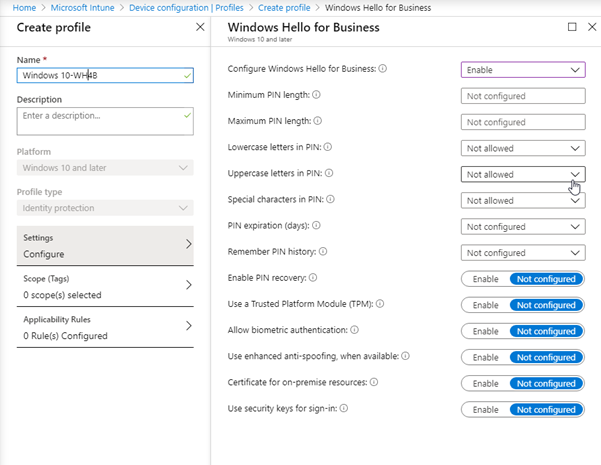Image resolution: width=601 pixels, height=465 pixels.
Task: Click info icon beside Enable PIN recovery
Action: (313, 278)
